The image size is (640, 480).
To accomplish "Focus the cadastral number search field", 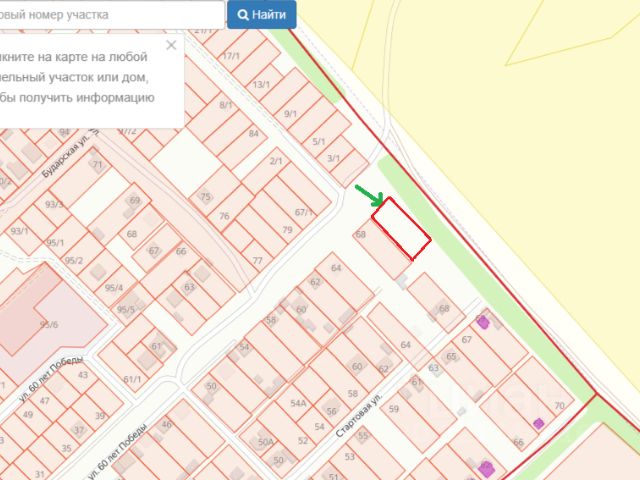I will 111,15.
